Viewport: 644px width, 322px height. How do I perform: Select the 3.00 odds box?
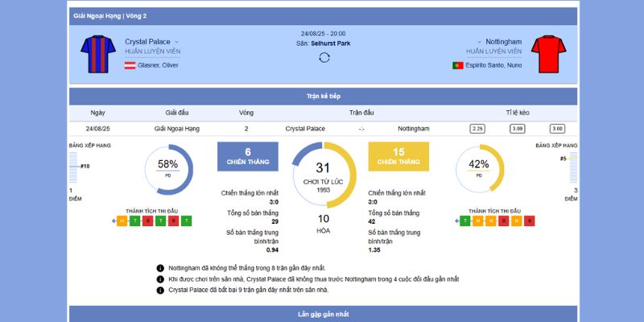click(557, 128)
